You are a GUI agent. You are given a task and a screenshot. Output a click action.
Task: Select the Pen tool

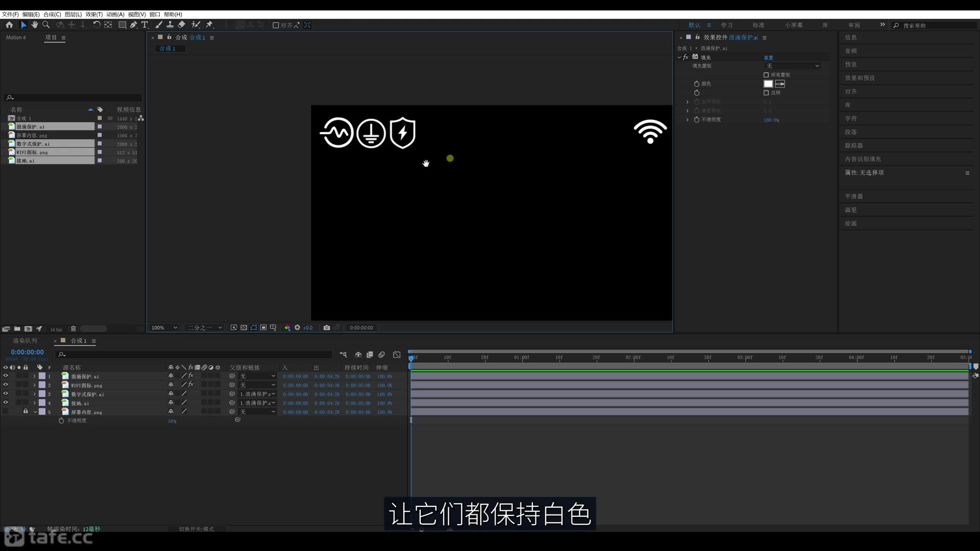(133, 25)
